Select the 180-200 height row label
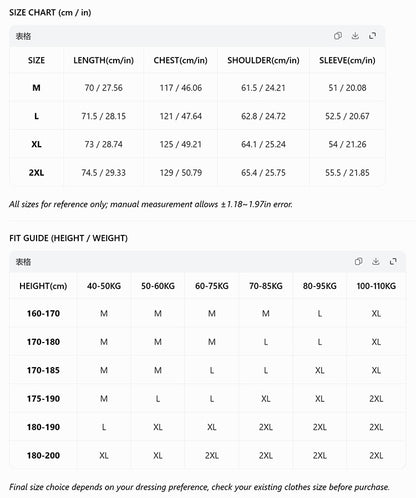This screenshot has height=498, width=416. point(43,455)
